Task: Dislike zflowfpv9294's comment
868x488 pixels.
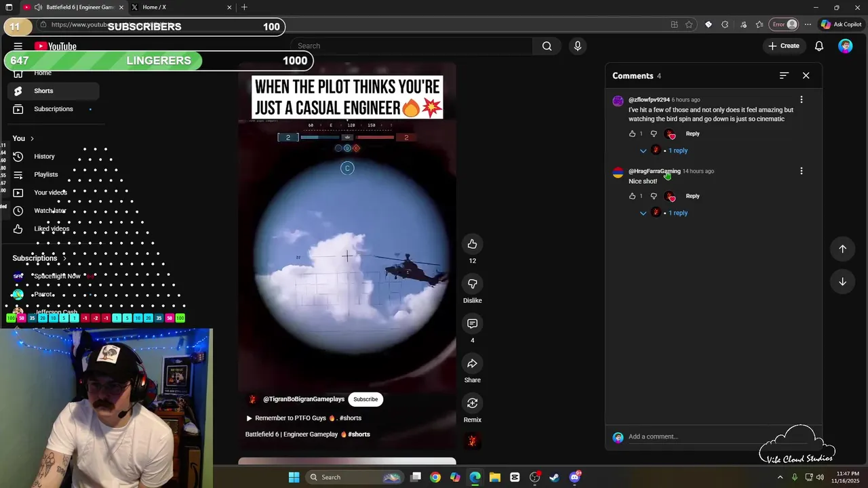Action: [x=654, y=134]
